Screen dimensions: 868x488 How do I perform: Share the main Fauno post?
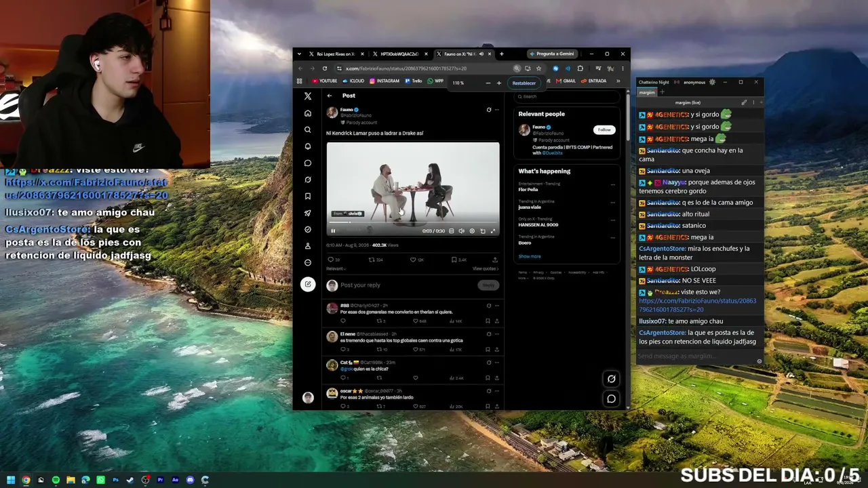[495, 260]
